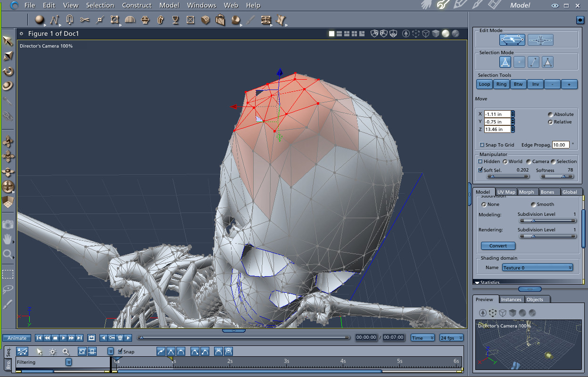Toggle the Hidden manipulator checkbox
The image size is (588, 377).
pos(480,161)
